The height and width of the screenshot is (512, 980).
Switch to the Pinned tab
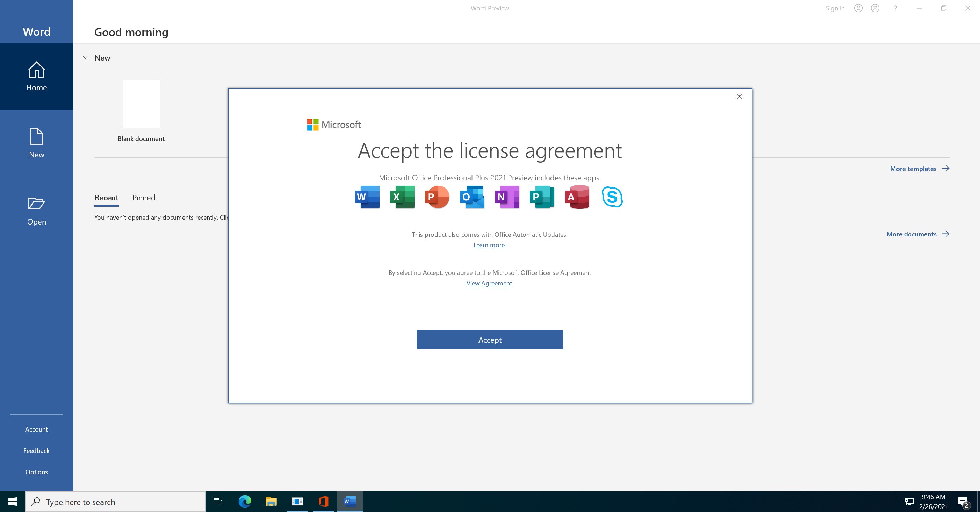click(144, 198)
